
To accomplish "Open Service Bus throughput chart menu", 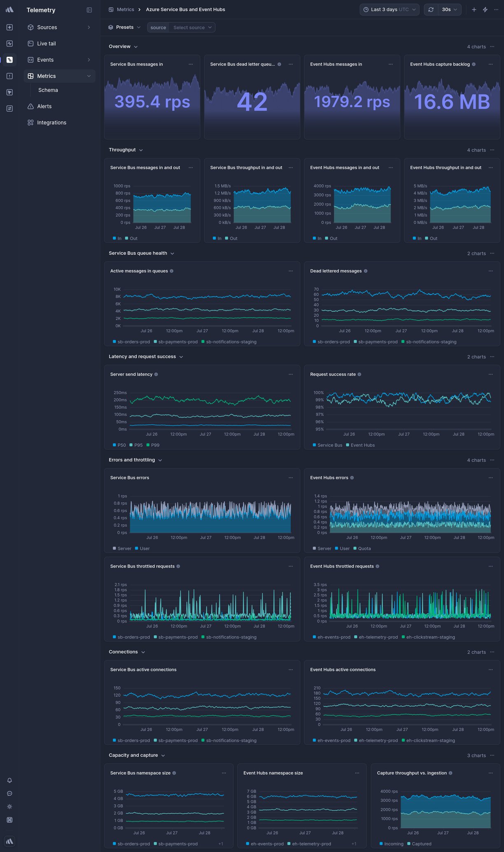I will pos(291,168).
